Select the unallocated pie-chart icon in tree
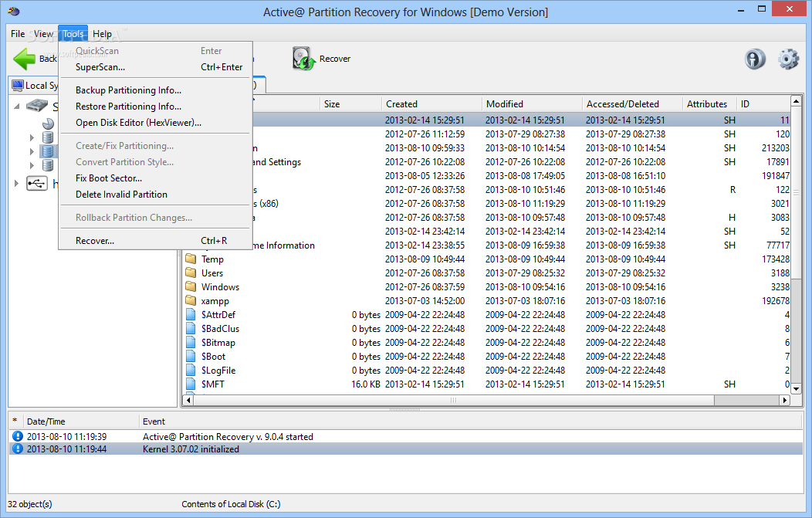 click(x=48, y=124)
